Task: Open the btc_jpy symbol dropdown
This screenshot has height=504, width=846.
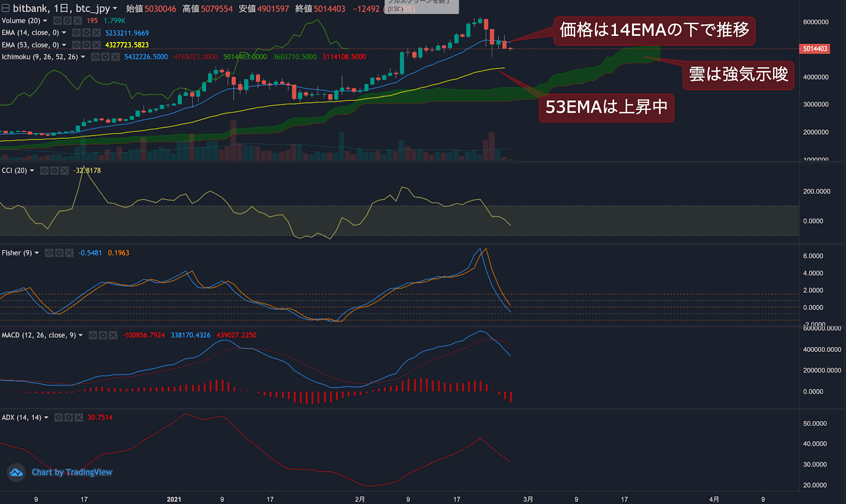Action: pos(115,8)
